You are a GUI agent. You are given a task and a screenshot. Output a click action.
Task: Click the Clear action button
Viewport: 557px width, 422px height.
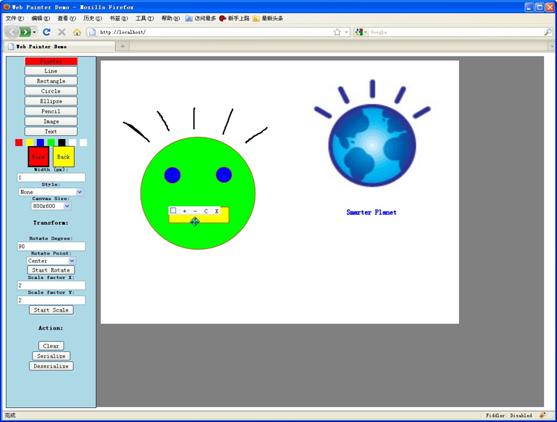[51, 346]
